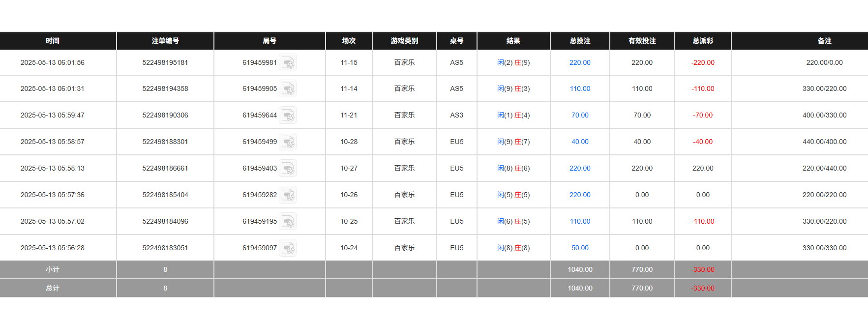Click the result cell 闲(8) 庄(8)
The image size is (868, 321).
point(513,248)
